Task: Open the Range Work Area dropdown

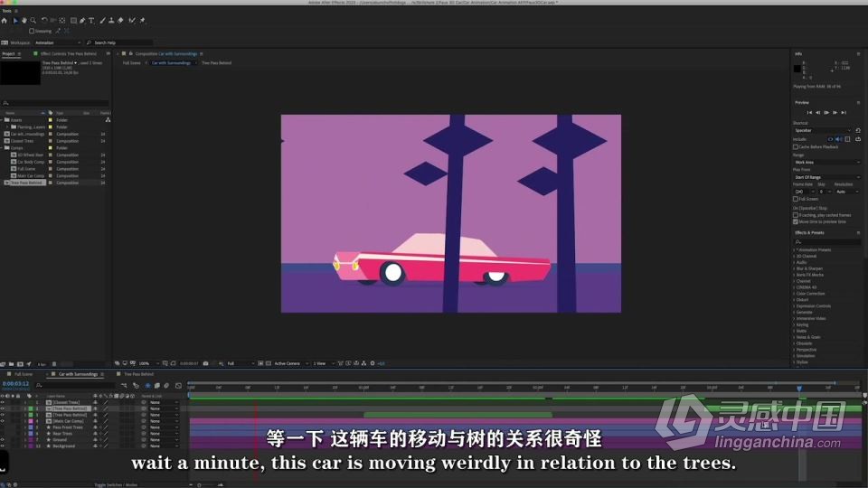Action: 827,163
